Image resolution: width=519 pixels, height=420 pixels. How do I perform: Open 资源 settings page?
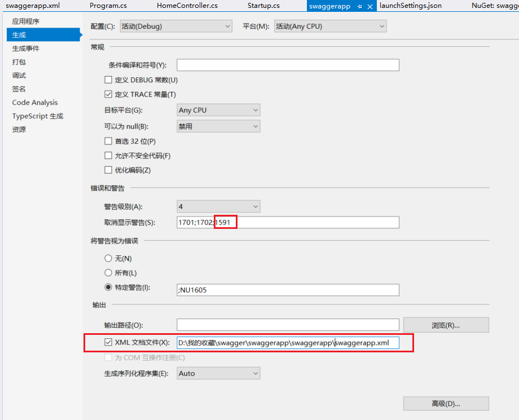[19, 130]
